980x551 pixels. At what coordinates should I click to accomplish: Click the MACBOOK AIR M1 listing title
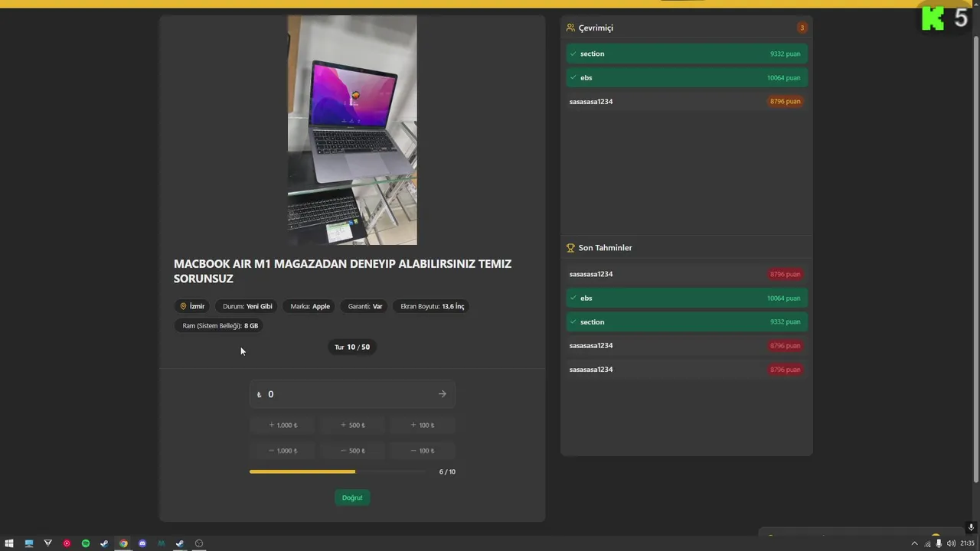[x=343, y=271]
